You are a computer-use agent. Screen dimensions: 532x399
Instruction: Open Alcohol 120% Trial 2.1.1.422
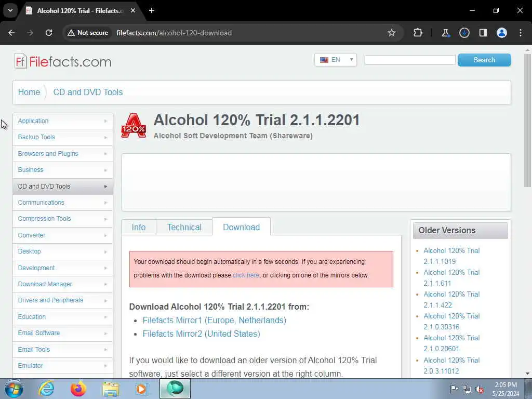pyautogui.click(x=451, y=299)
